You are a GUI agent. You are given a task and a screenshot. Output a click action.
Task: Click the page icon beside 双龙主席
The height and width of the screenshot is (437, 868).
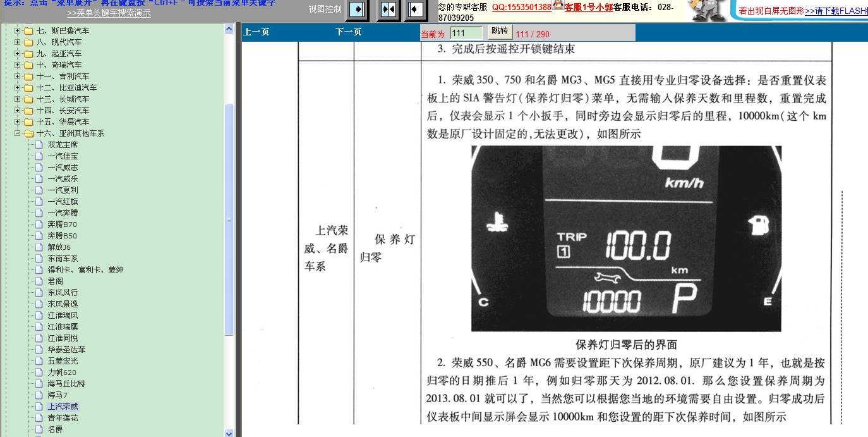pos(39,145)
